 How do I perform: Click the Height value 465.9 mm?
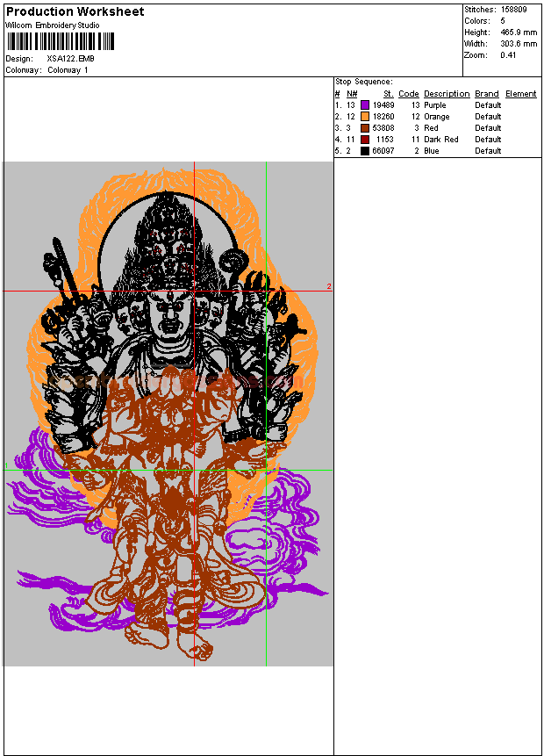[519, 32]
